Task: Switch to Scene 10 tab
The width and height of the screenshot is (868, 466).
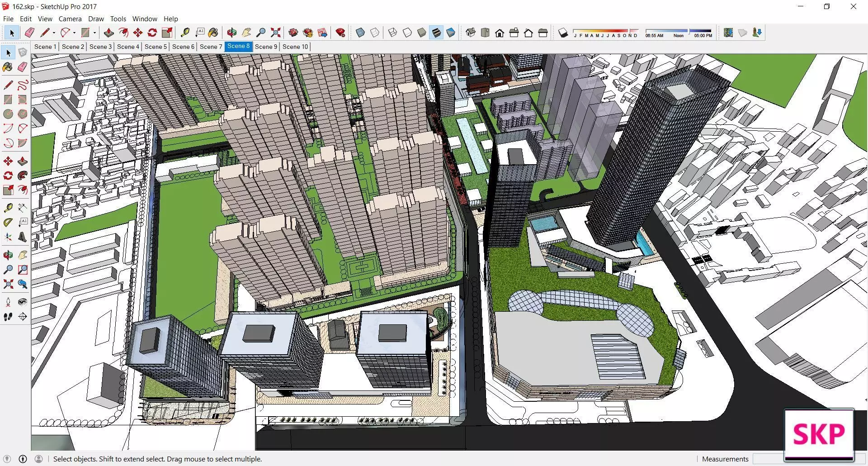Action: pos(295,47)
